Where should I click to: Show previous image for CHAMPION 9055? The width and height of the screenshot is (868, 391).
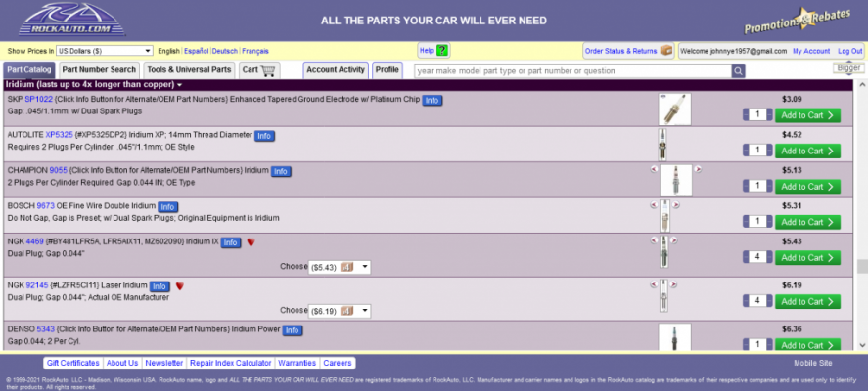pos(654,169)
